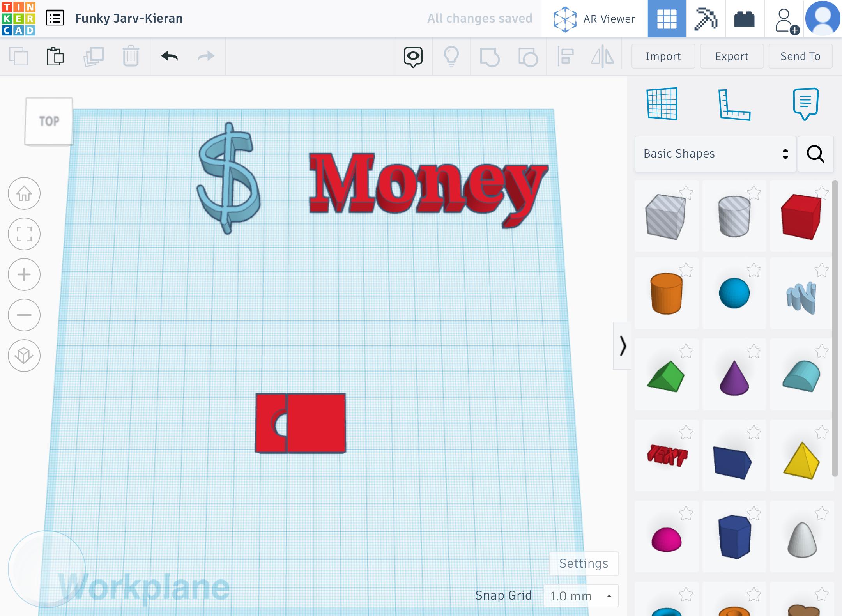Open the design list menu icon
The width and height of the screenshot is (842, 616).
pyautogui.click(x=55, y=18)
